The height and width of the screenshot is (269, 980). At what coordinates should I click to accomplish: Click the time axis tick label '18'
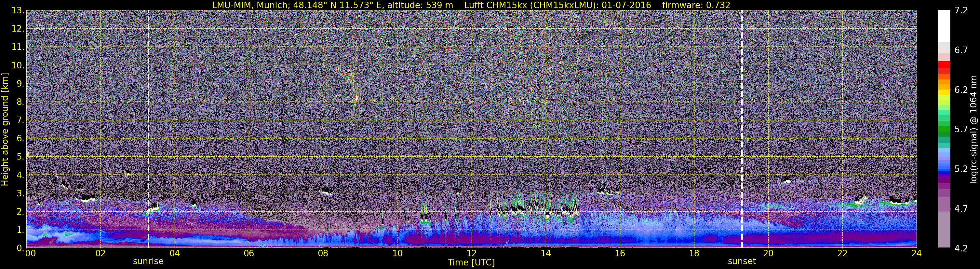coord(694,253)
